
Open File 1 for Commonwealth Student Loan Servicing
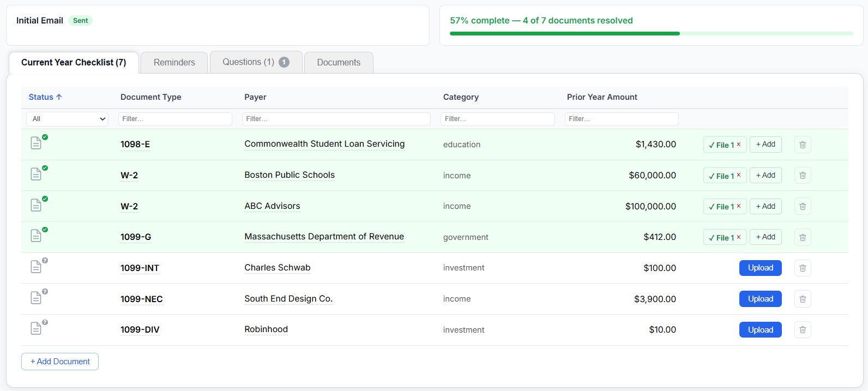point(721,145)
